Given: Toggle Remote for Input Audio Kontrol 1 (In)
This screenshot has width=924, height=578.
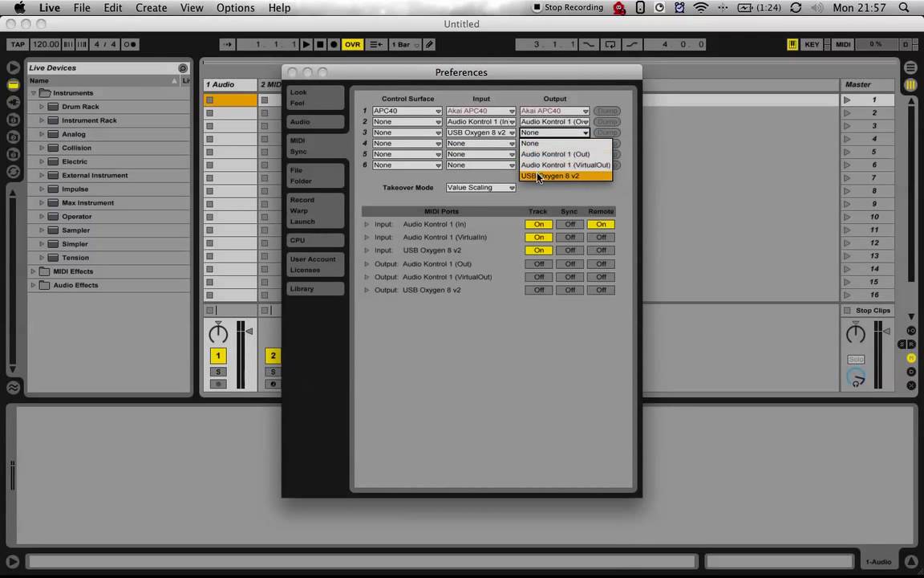Looking at the screenshot, I should click(601, 224).
